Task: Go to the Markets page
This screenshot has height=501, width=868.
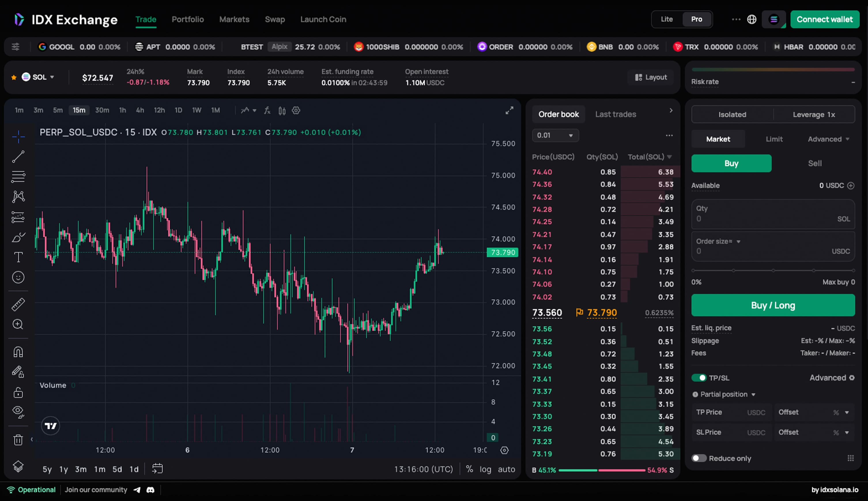Action: tap(234, 19)
